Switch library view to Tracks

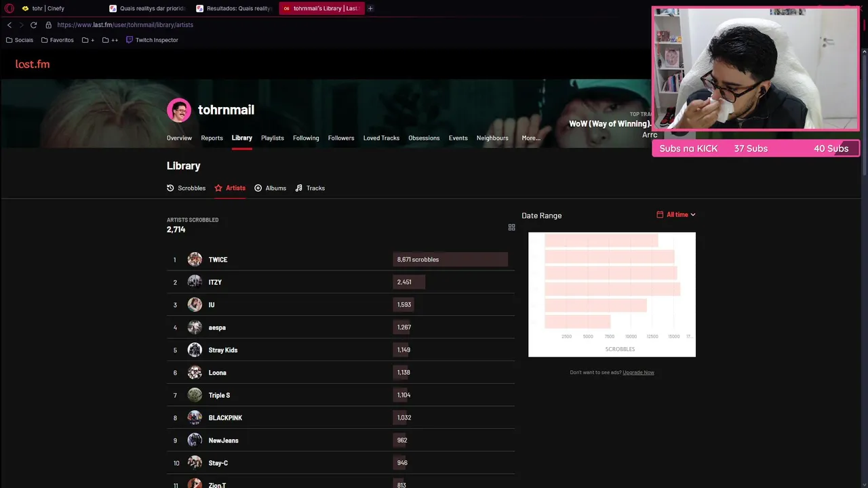310,188
